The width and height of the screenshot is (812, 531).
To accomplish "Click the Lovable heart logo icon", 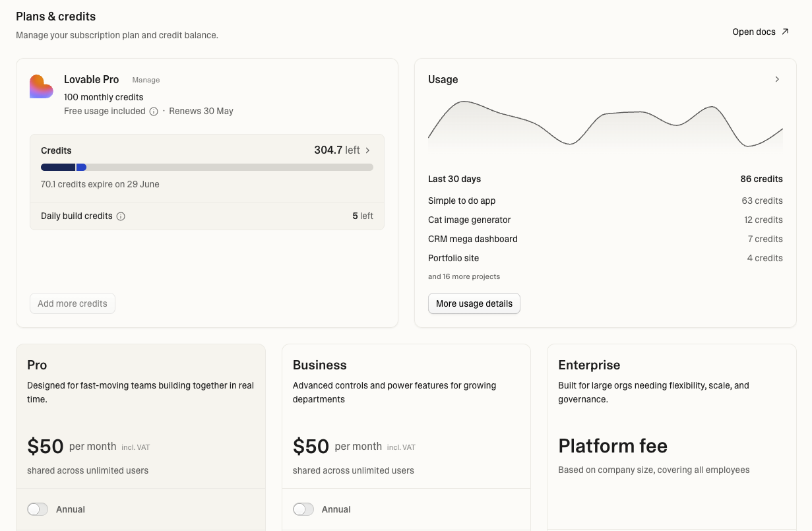I will [x=42, y=86].
